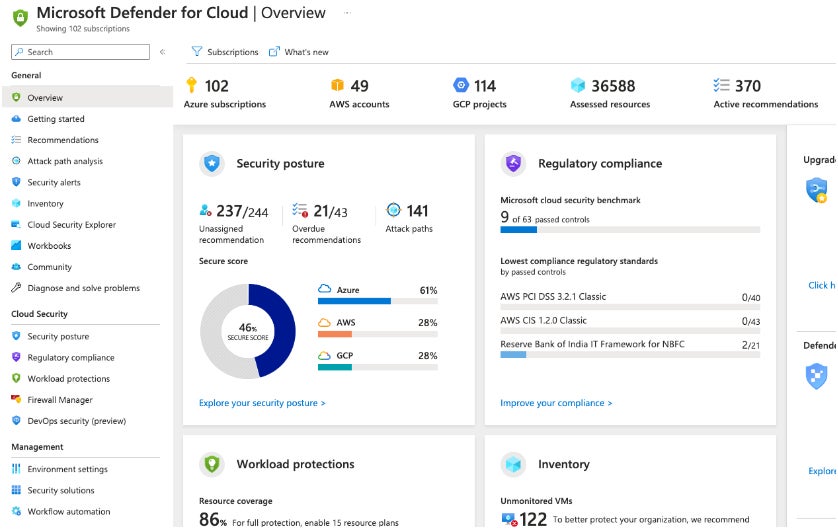The image size is (838, 529).
Task: Click AWS PCI DSS 3.2.1 Classic row
Action: [x=630, y=299]
